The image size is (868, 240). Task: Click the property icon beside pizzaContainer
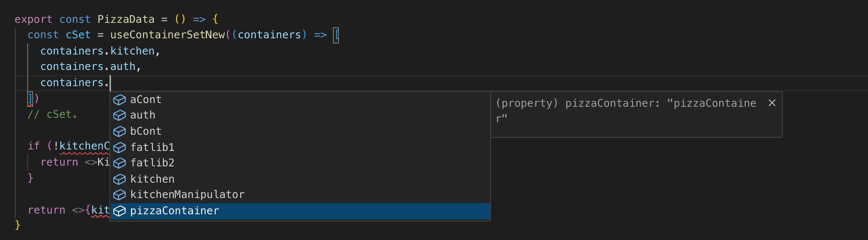[x=120, y=211]
